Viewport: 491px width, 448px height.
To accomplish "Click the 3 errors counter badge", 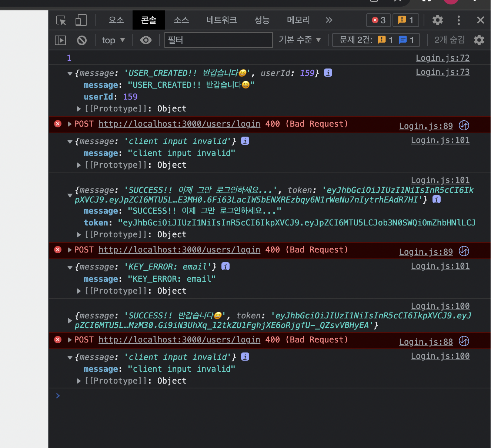I will coord(379,20).
